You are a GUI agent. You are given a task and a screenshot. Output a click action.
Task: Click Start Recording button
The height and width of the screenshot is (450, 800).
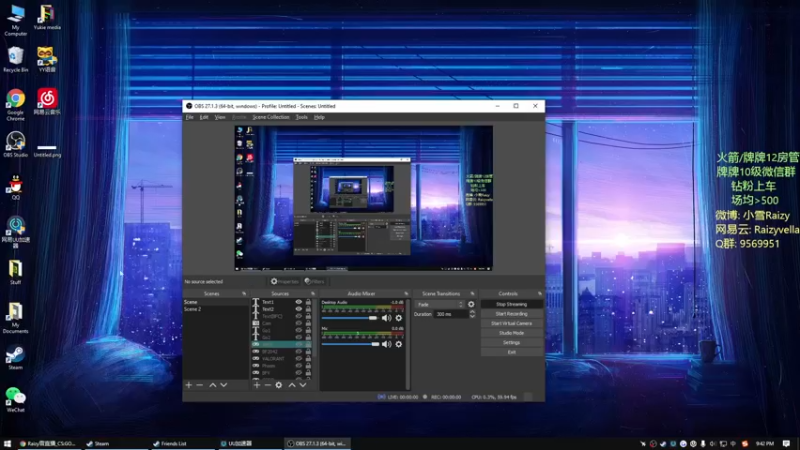(511, 314)
